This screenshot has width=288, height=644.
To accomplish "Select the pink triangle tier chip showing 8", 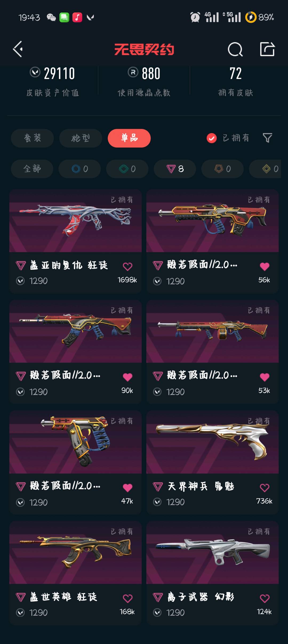I will (x=175, y=169).
